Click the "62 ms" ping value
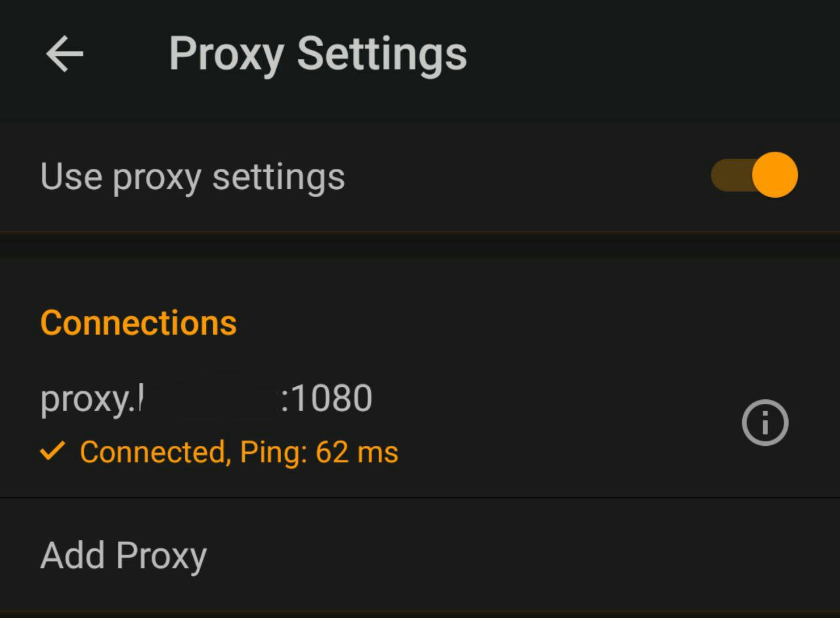This screenshot has width=840, height=618. click(x=357, y=452)
